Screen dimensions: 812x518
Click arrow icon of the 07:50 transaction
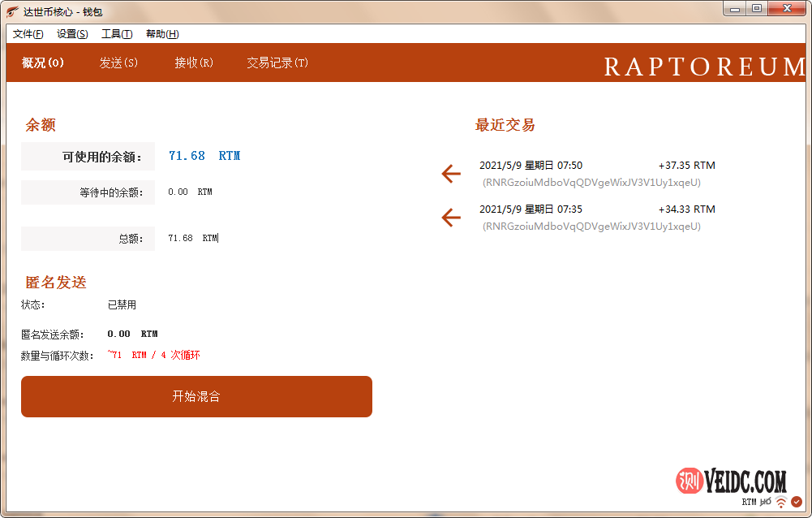click(451, 174)
